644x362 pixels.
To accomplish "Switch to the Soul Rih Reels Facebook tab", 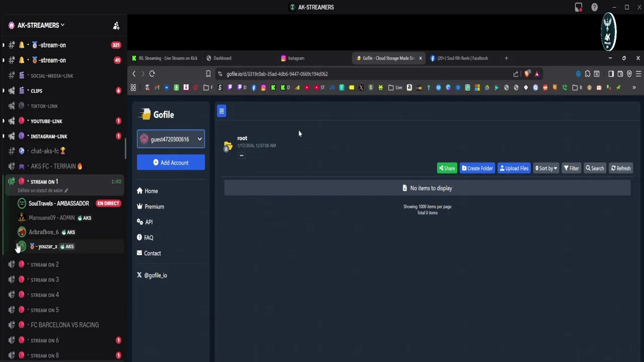I will pos(462,58).
